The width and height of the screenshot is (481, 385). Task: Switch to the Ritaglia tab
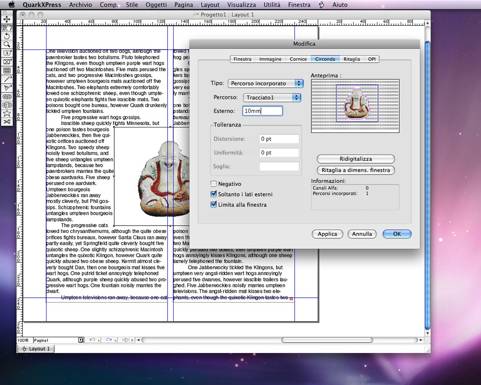coord(352,59)
